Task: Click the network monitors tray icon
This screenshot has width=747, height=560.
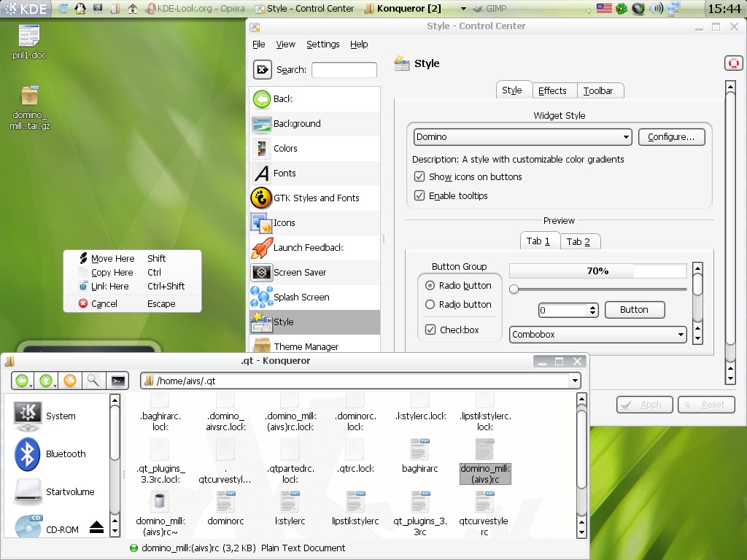Action: click(x=673, y=9)
